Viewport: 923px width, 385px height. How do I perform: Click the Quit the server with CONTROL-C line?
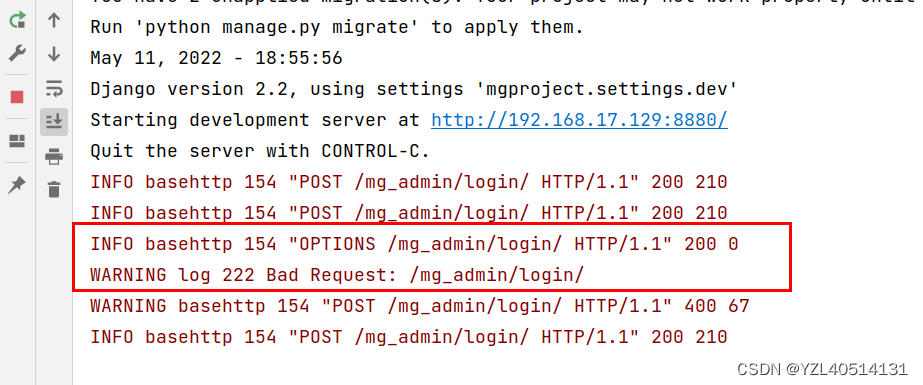coord(260,151)
